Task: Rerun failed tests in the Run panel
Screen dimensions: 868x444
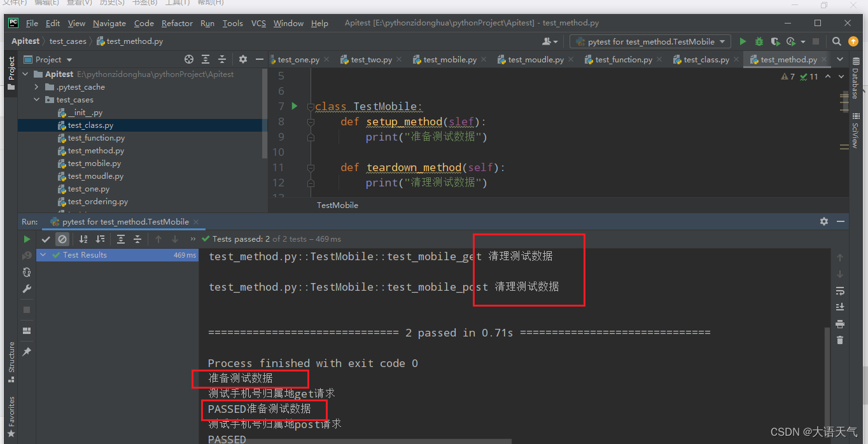Action: pyautogui.click(x=26, y=255)
